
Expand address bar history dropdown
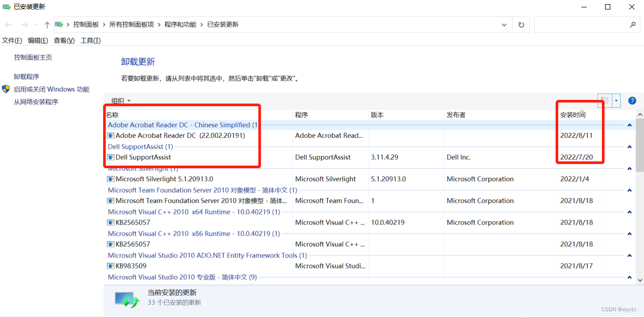(x=505, y=25)
